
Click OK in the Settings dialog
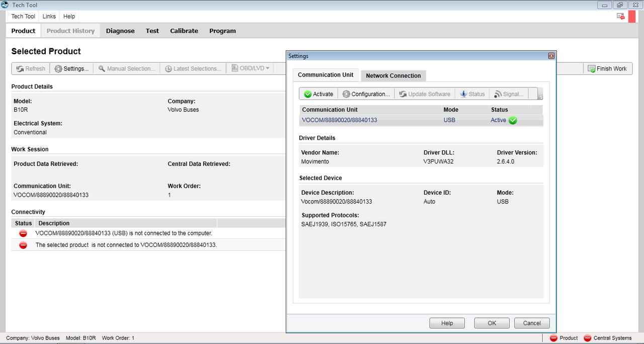pos(492,323)
